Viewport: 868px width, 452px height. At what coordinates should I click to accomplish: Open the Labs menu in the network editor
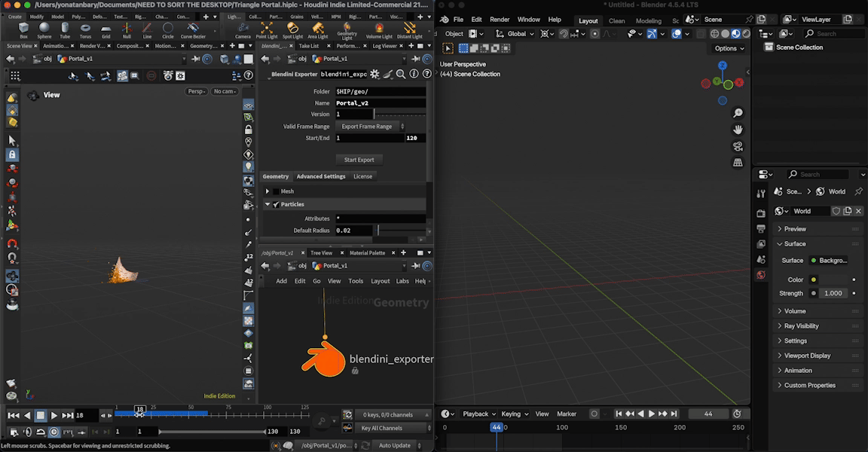point(402,281)
